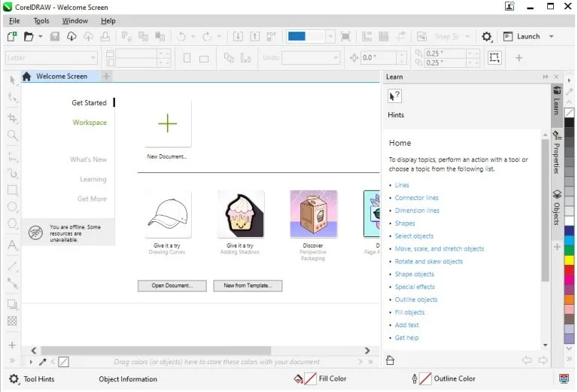The width and height of the screenshot is (578, 392).
Task: Click the welcome screen scroll right arrow
Action: tap(367, 351)
